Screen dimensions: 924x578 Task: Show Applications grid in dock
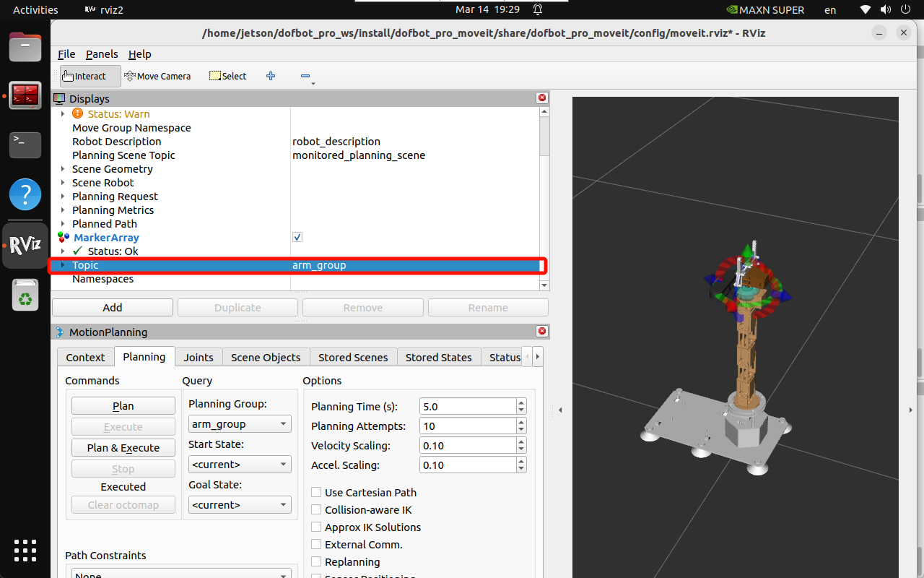pyautogui.click(x=25, y=551)
